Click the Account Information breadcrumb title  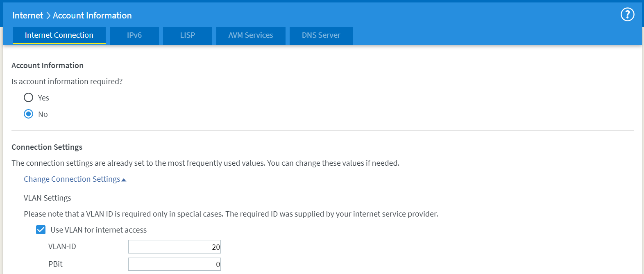coord(92,16)
